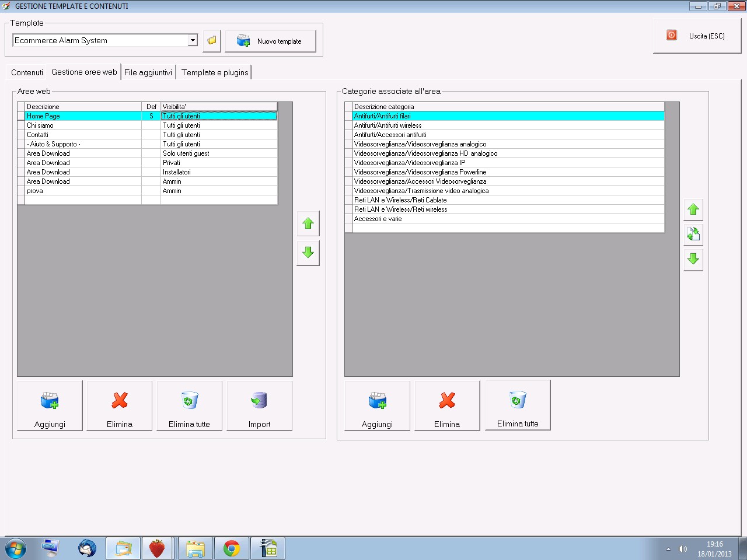Click the Installatori visibility cell

(219, 172)
